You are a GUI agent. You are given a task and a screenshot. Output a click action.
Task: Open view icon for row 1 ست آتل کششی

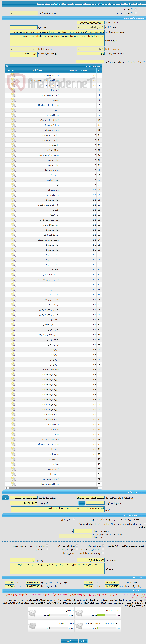point(13,75)
